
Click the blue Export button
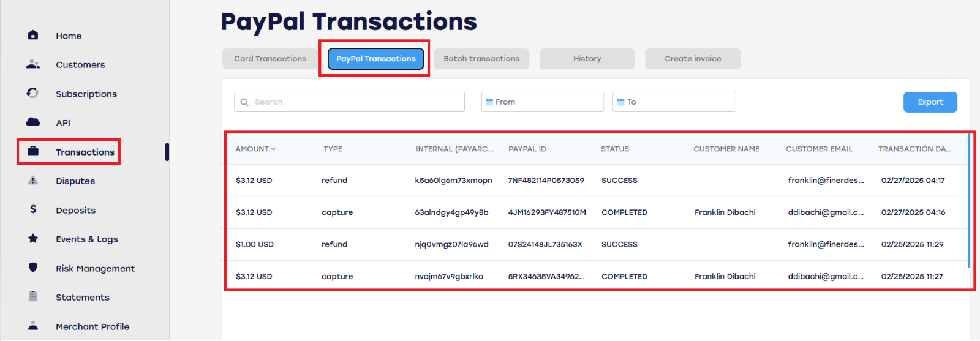930,102
